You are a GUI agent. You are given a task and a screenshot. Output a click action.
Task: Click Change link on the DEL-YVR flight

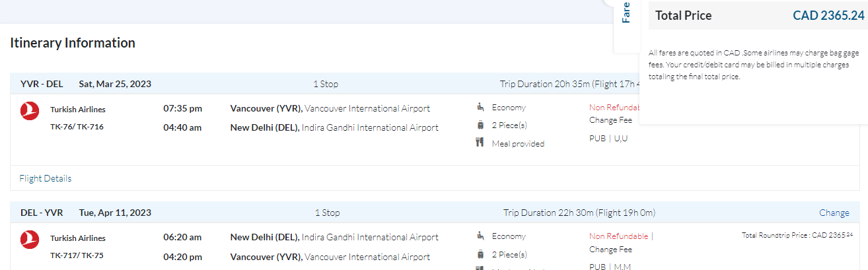[834, 213]
